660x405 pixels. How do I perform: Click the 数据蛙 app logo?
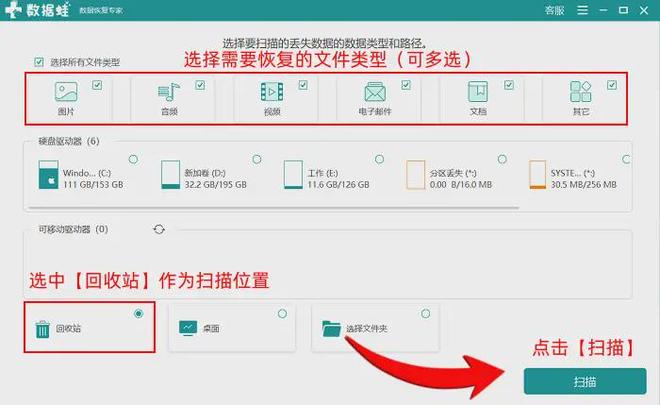13,10
